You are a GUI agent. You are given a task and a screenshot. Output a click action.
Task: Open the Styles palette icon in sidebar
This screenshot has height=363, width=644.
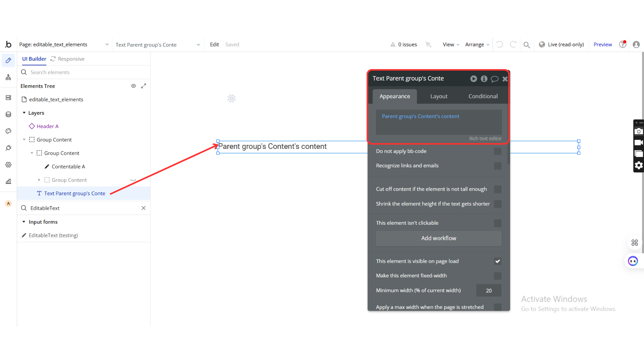click(x=8, y=131)
